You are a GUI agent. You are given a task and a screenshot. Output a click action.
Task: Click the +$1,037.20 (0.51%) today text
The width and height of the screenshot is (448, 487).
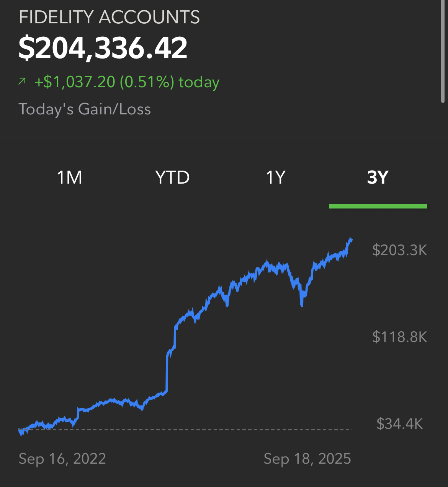(x=127, y=82)
